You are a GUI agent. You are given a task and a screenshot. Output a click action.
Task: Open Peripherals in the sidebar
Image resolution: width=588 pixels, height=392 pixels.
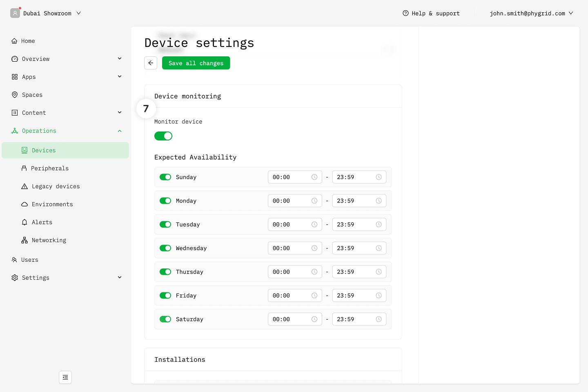49,168
